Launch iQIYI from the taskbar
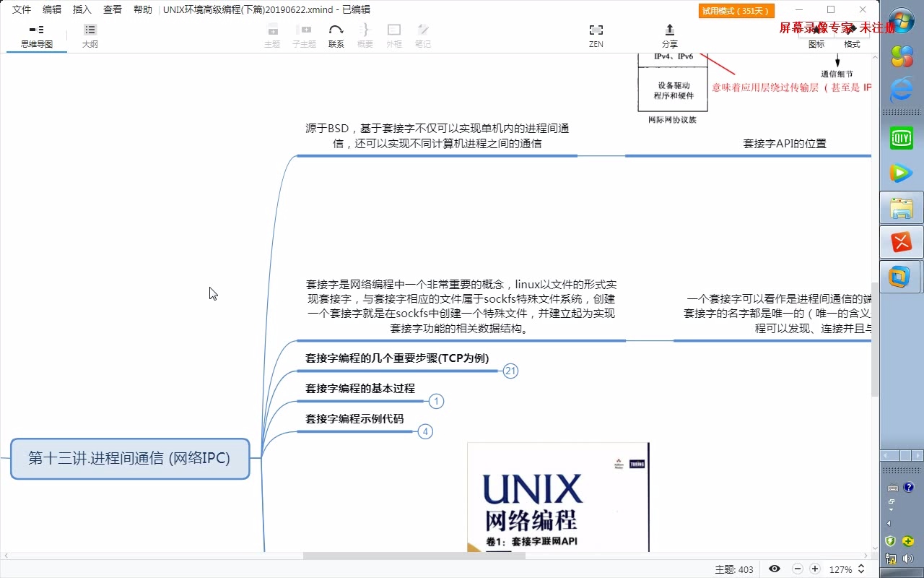924x578 pixels. coord(901,137)
